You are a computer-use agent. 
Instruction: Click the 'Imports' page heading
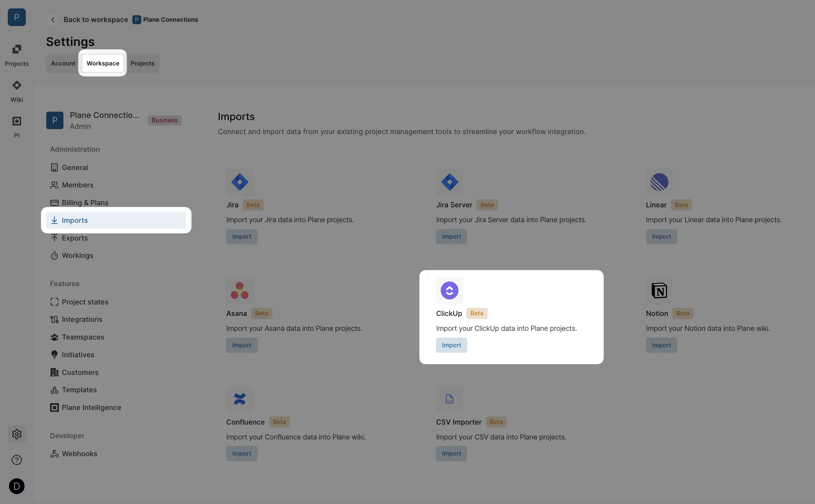[x=236, y=117]
